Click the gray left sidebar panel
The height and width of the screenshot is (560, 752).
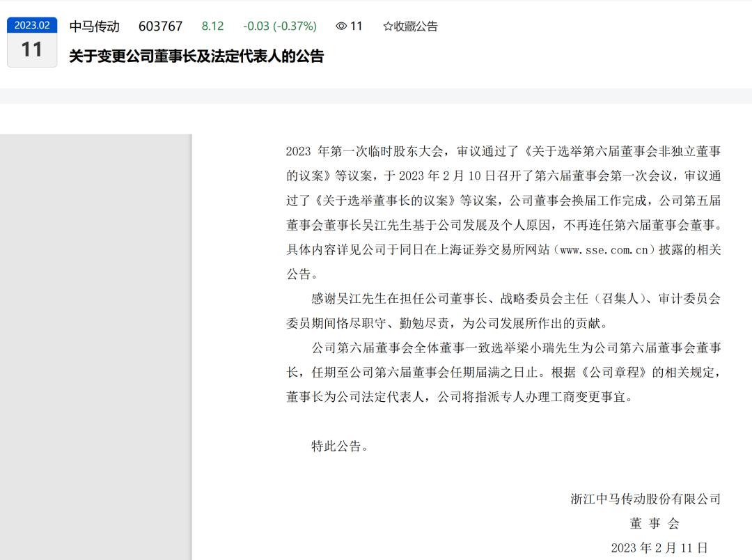pos(96,347)
